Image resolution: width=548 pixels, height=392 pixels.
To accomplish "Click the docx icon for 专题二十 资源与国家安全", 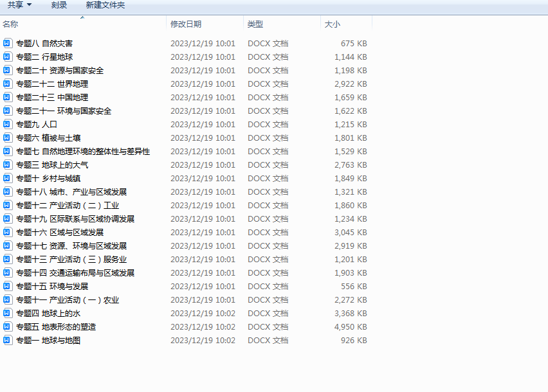I will 7,70.
